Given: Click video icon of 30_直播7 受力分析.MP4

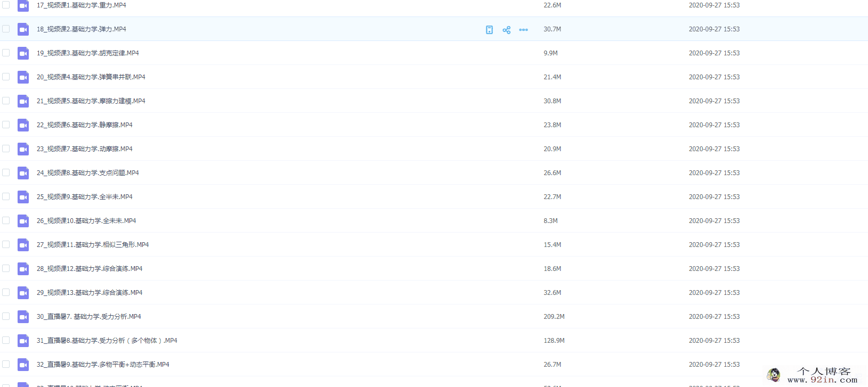Looking at the screenshot, I should 23,317.
